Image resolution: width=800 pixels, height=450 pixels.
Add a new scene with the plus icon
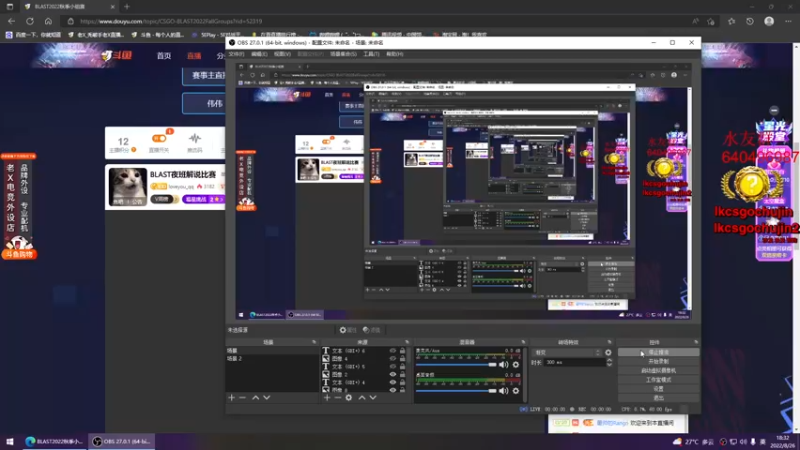click(x=232, y=397)
